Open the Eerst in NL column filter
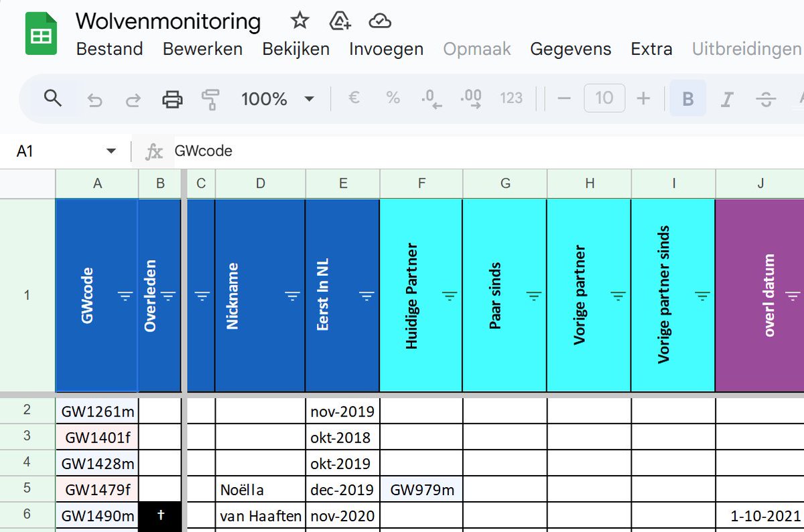The image size is (804, 532). point(366,295)
